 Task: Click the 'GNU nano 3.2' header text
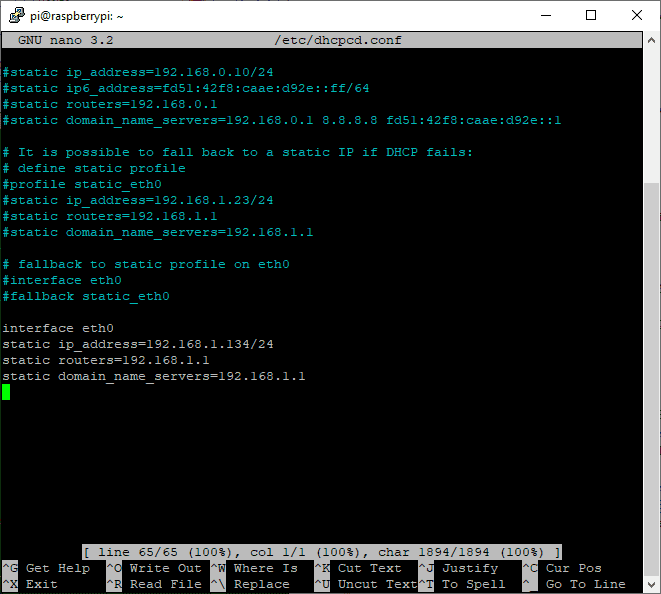[x=65, y=40]
